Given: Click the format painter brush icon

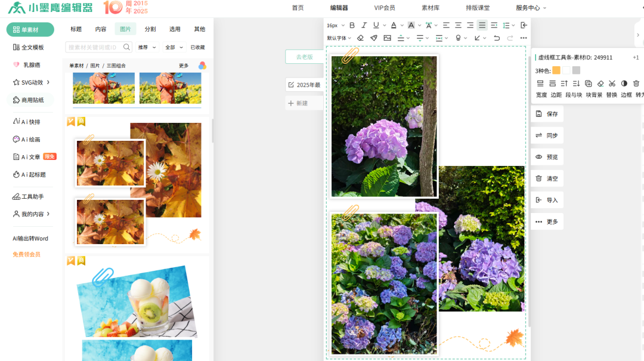Looking at the screenshot, I should (x=374, y=38).
